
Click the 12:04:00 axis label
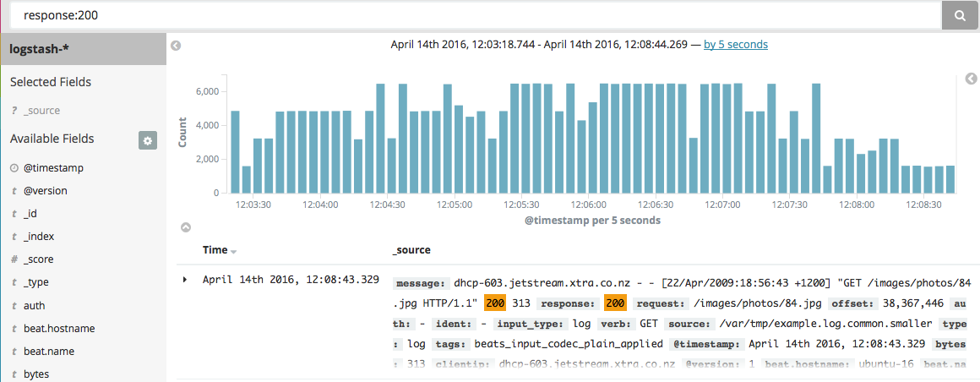pyautogui.click(x=319, y=205)
